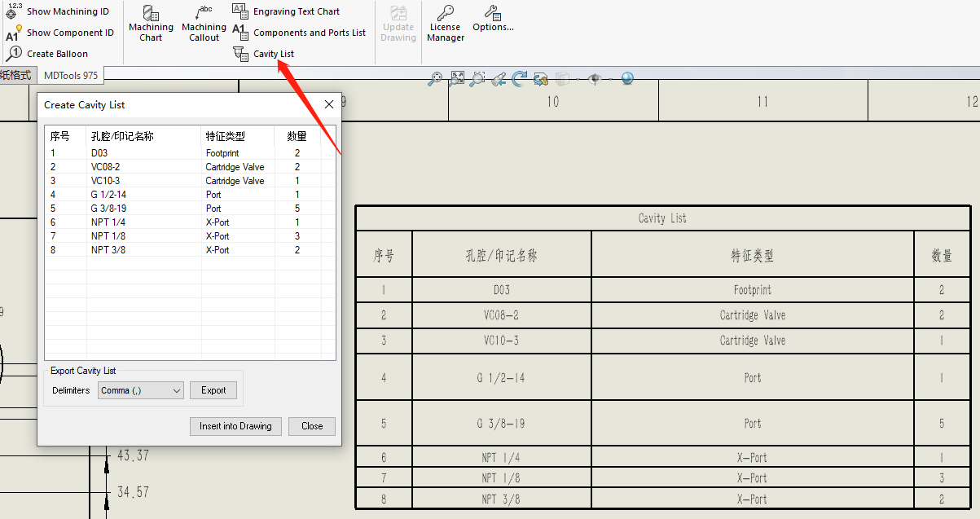Switch to the 纸格式 tab
This screenshot has height=519, width=980.
pyautogui.click(x=16, y=75)
